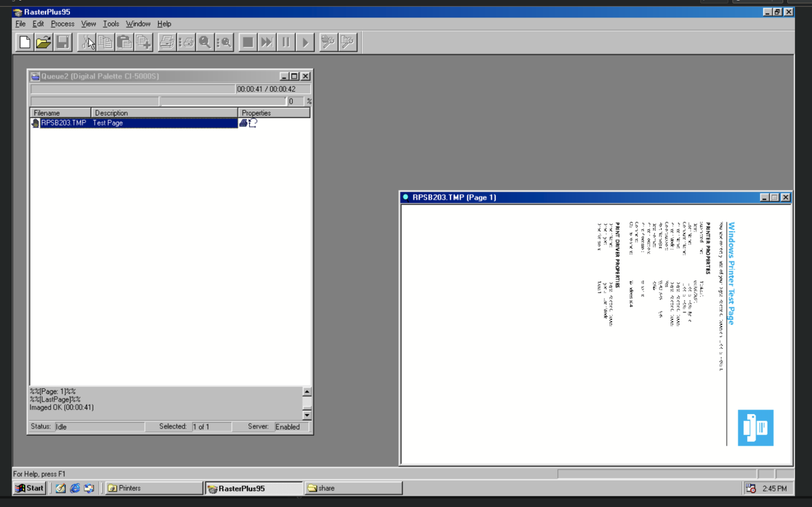
Task: Click the printer properties icon in job row
Action: pyautogui.click(x=244, y=123)
